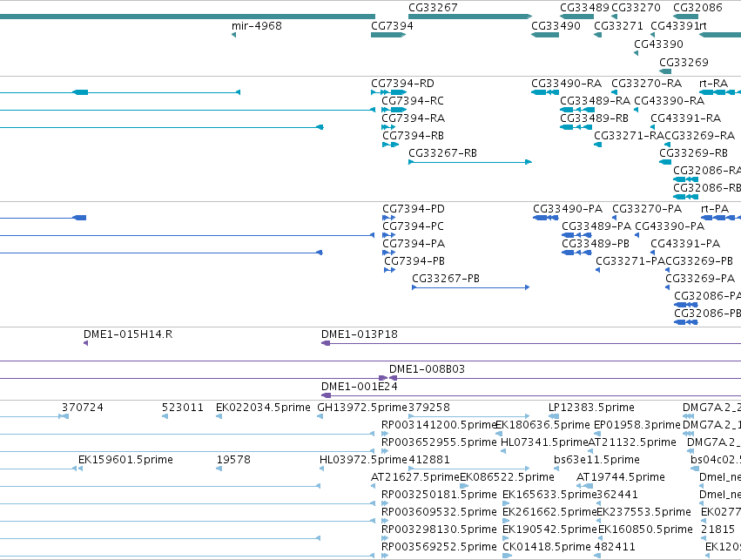Select EST feature 482411
This screenshot has width=741, height=560.
[597, 556]
